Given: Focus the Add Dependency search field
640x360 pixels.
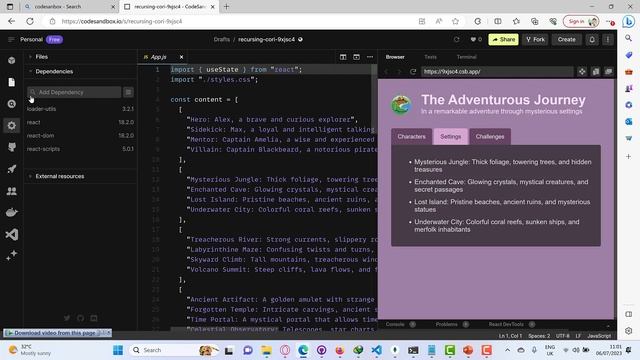Looking at the screenshot, I should click(x=74, y=92).
